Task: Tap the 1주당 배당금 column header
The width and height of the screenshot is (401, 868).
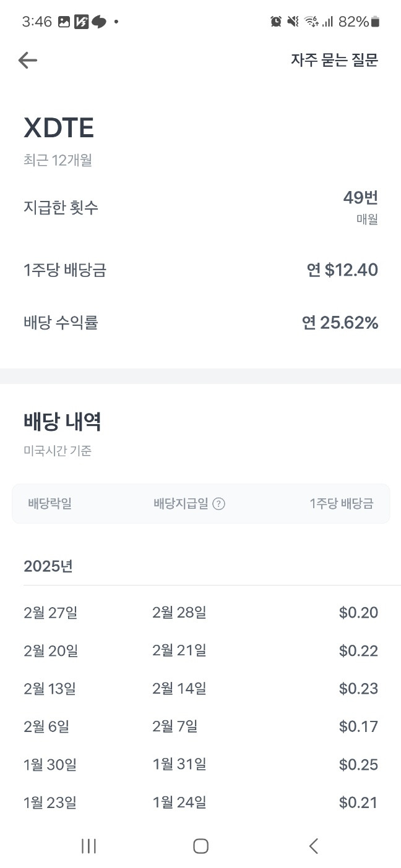Action: (x=342, y=504)
